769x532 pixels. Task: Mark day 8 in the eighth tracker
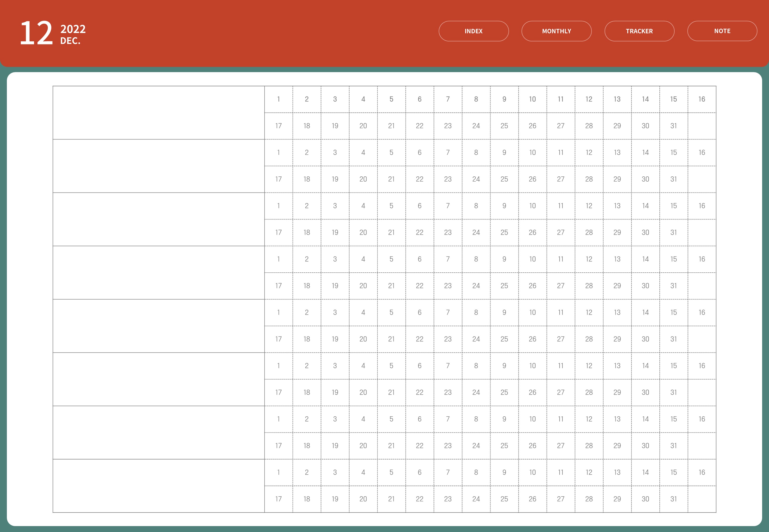point(476,473)
